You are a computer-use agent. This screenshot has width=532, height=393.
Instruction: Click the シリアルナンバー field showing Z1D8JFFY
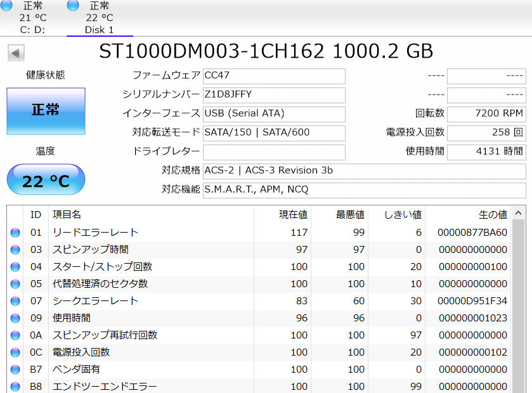[274, 95]
